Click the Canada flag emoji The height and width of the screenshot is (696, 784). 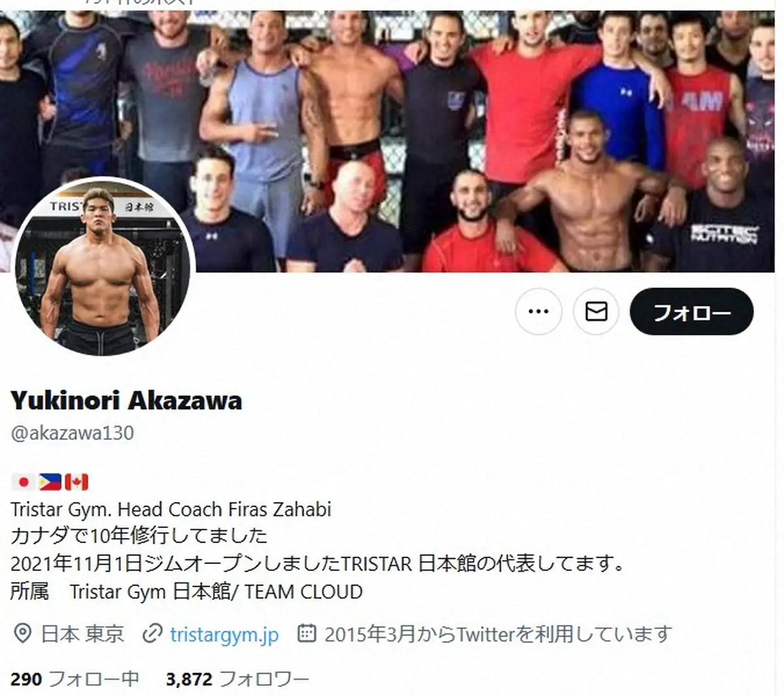tap(76, 482)
